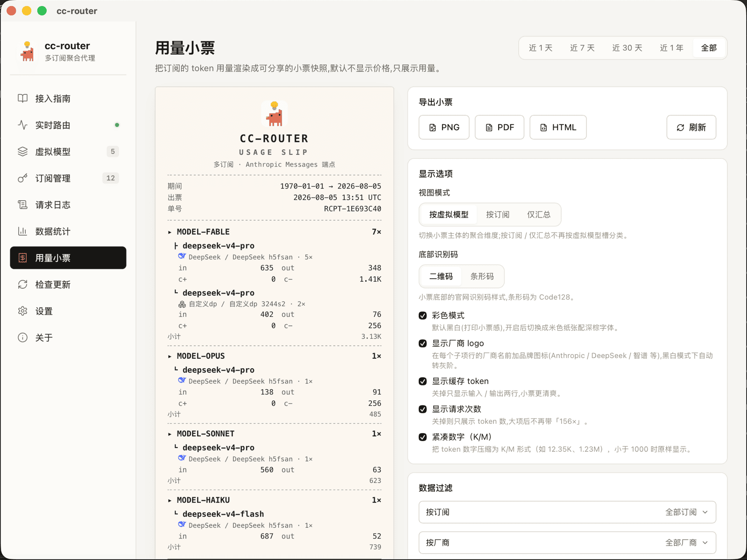Image resolution: width=747 pixels, height=560 pixels.
Task: Select 条形码 identifier style
Action: click(x=482, y=276)
